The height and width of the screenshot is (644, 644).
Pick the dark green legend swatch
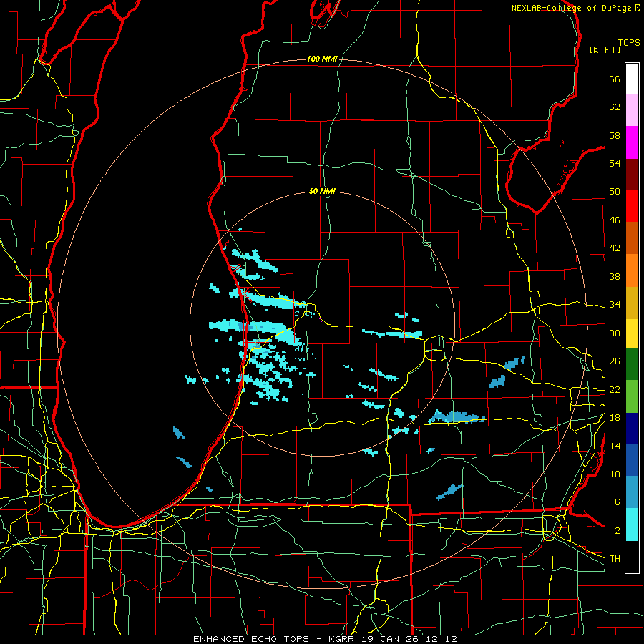[x=632, y=364]
